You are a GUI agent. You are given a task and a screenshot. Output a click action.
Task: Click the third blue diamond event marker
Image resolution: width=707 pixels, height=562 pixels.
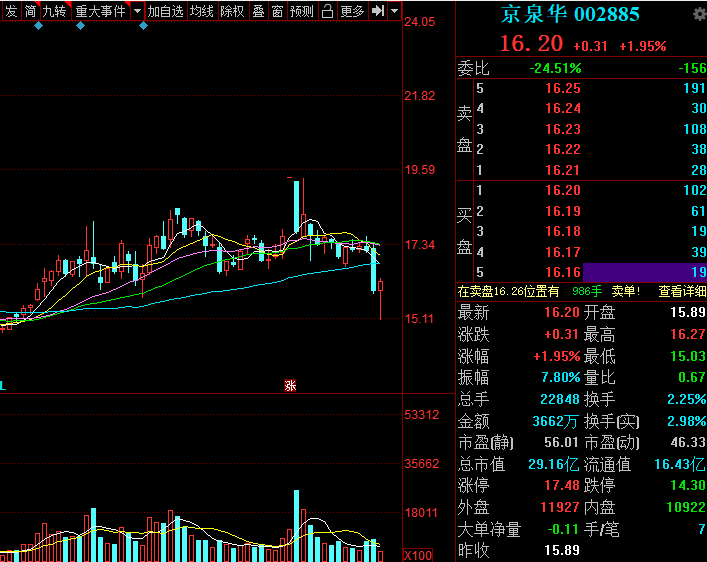coord(143,26)
